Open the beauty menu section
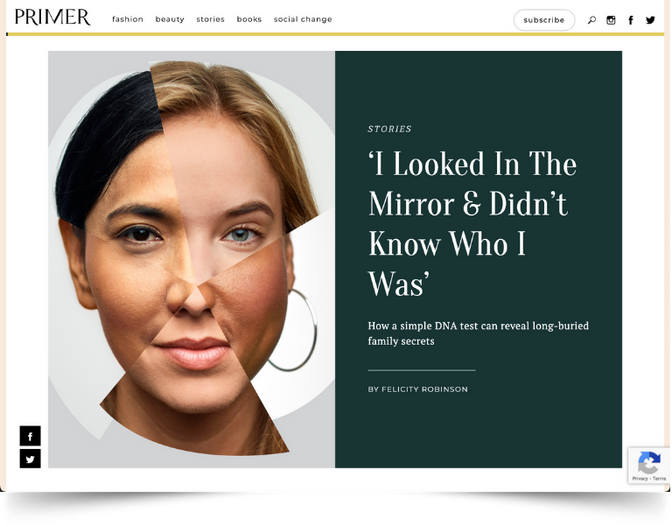Image resolution: width=672 pixels, height=527 pixels. click(x=170, y=19)
